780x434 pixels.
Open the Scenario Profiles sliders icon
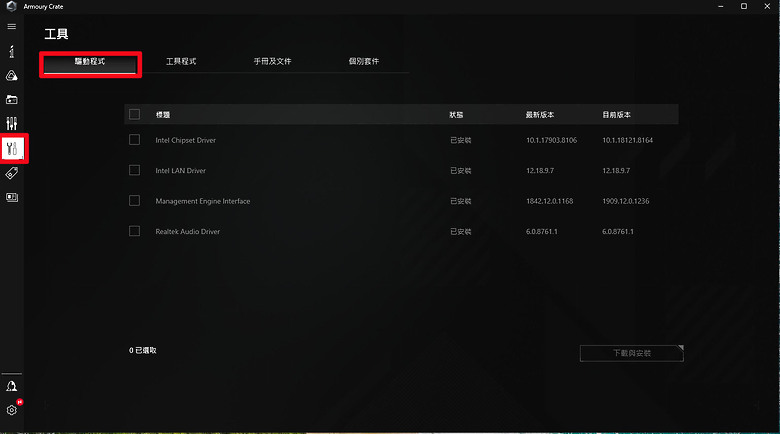(x=11, y=123)
